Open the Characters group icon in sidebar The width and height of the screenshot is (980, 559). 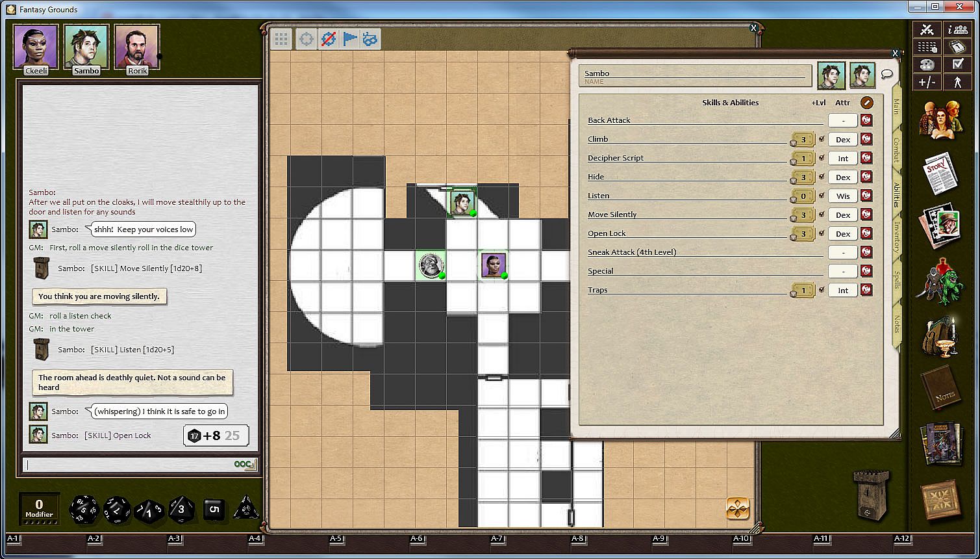(940, 118)
